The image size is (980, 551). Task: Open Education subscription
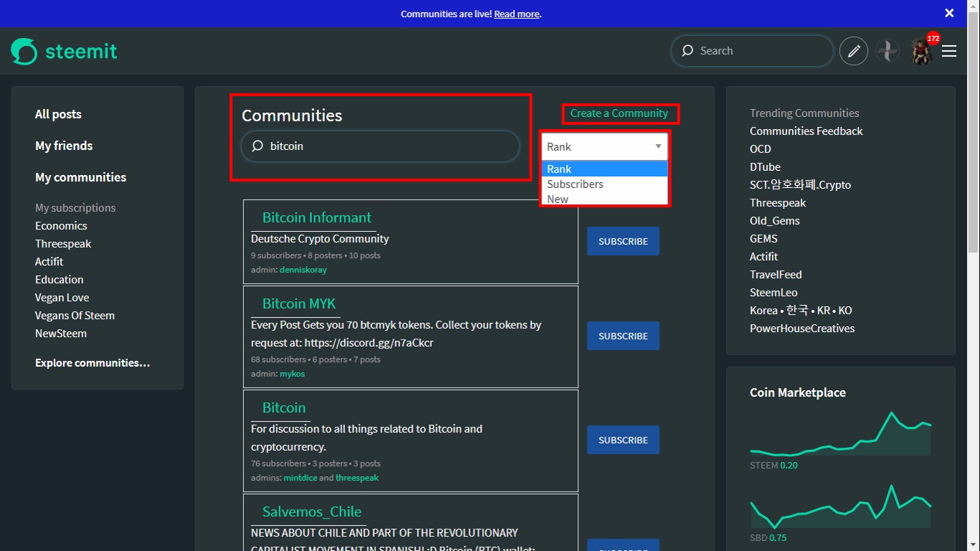(x=59, y=279)
